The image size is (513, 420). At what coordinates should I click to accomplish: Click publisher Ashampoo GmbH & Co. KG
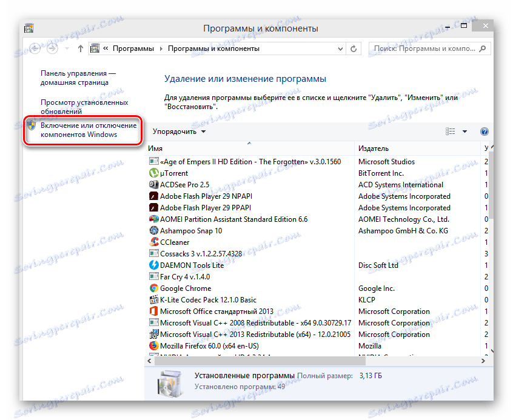[403, 231]
